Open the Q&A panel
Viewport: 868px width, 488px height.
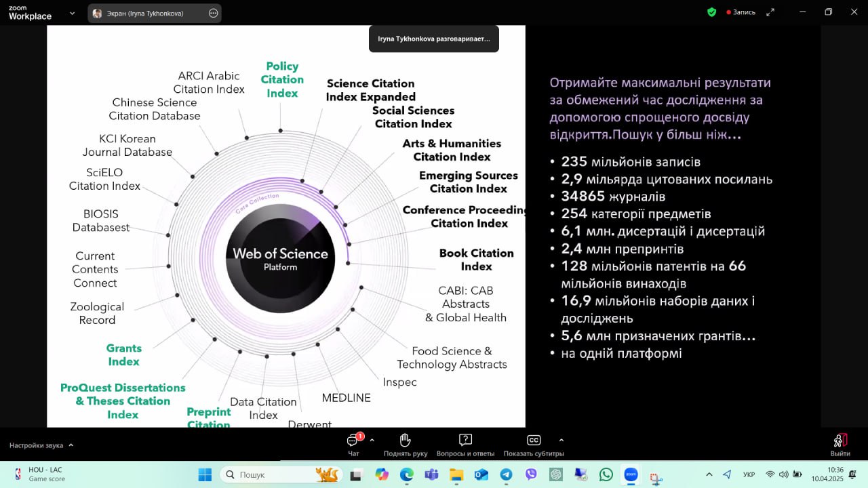click(x=465, y=445)
